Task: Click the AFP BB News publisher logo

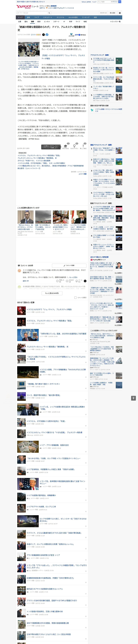Action: click(80, 35)
